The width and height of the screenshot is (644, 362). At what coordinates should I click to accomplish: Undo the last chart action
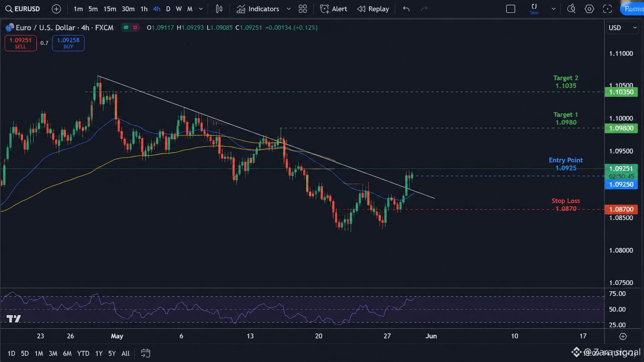(406, 8)
